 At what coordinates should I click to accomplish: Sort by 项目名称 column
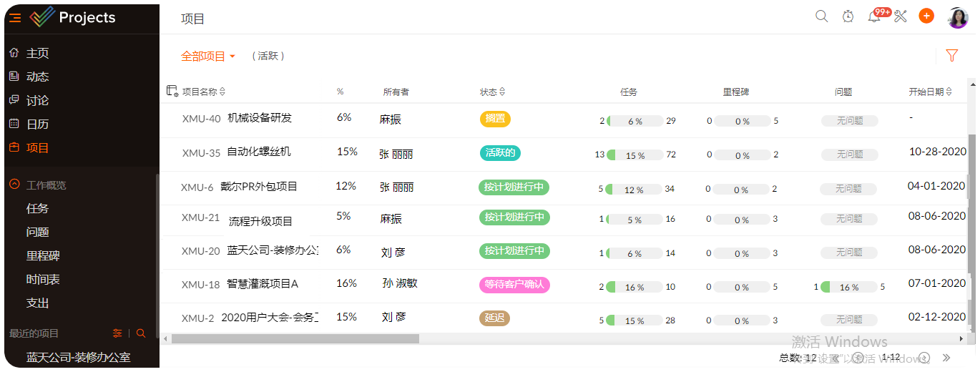click(203, 92)
